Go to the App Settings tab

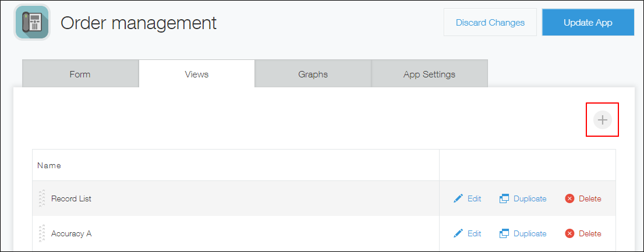pyautogui.click(x=429, y=74)
